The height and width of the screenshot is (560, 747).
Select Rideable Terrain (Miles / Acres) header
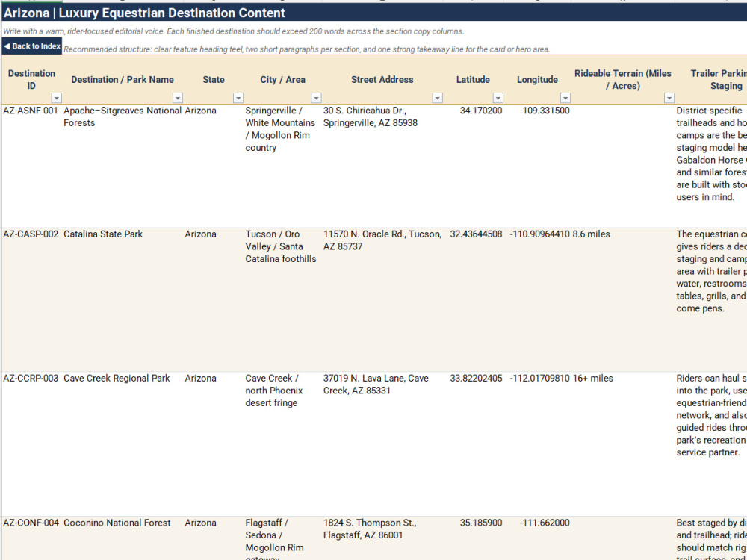coord(623,80)
